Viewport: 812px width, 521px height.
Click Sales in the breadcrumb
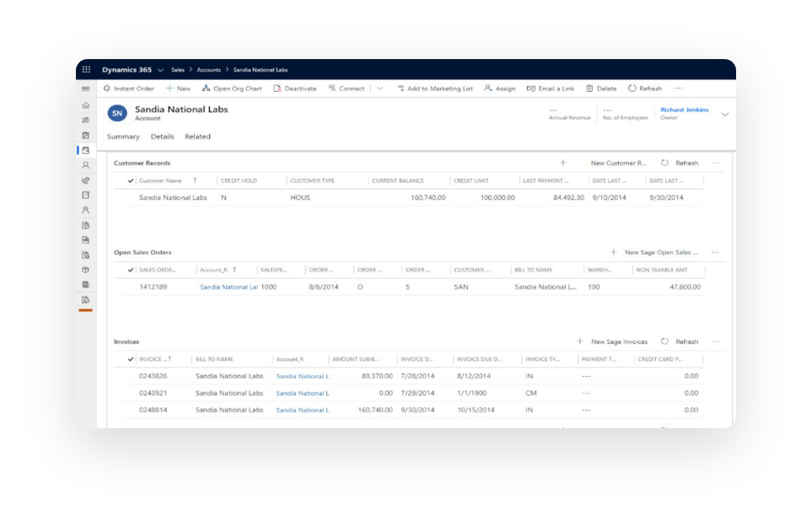pos(178,70)
